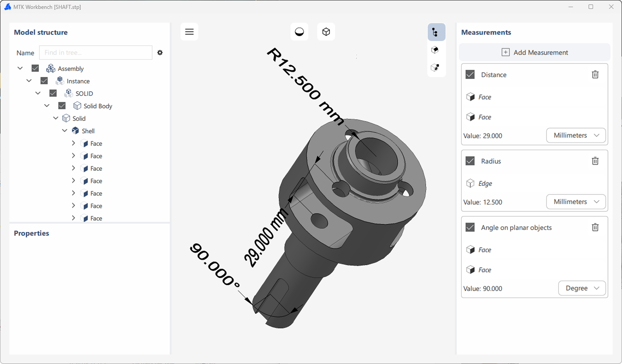Image resolution: width=622 pixels, height=364 pixels.
Task: Disable the Radius measurement checkbox
Action: 470,161
